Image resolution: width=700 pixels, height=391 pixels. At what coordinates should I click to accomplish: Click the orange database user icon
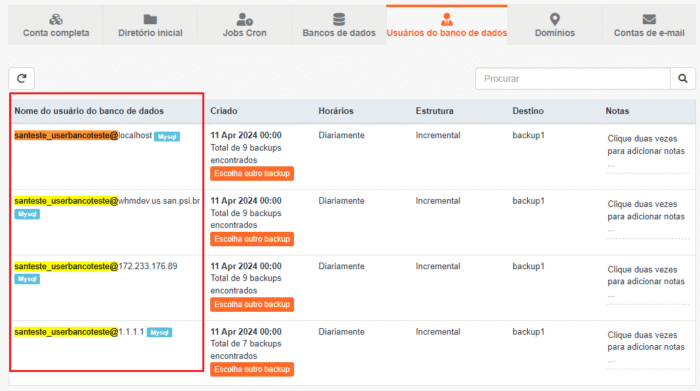click(x=446, y=19)
